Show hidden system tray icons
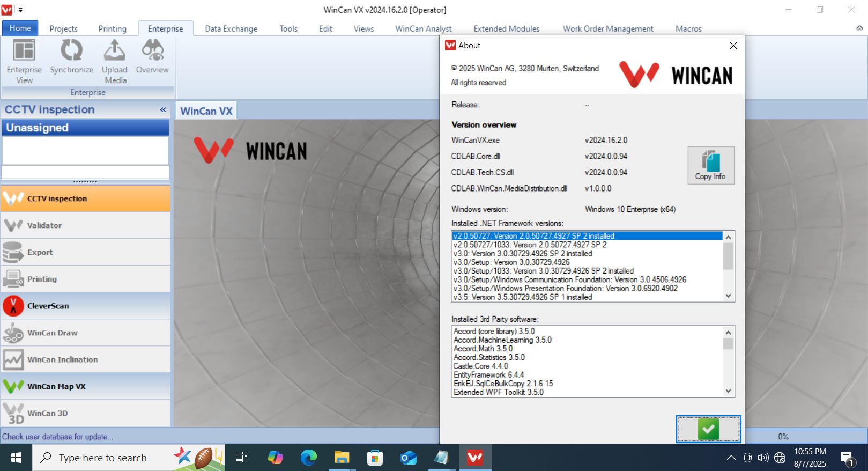868x471 pixels. point(731,458)
